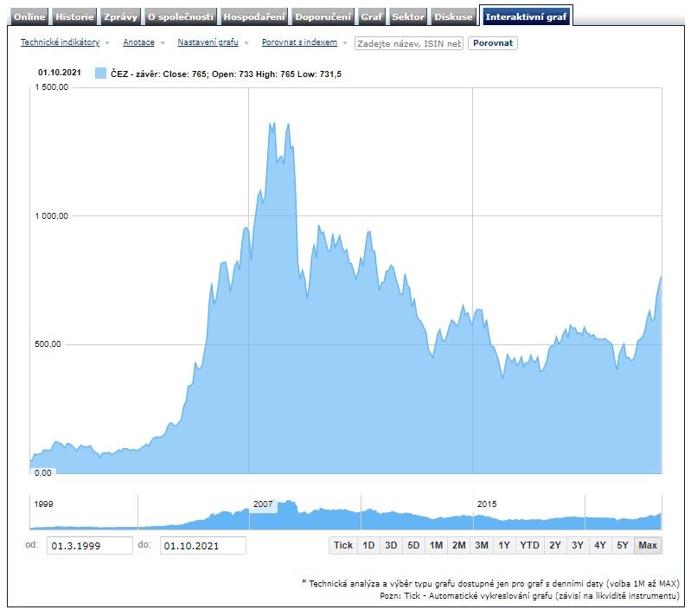Go to the Diskuse tab
697x616 pixels.
(x=454, y=16)
